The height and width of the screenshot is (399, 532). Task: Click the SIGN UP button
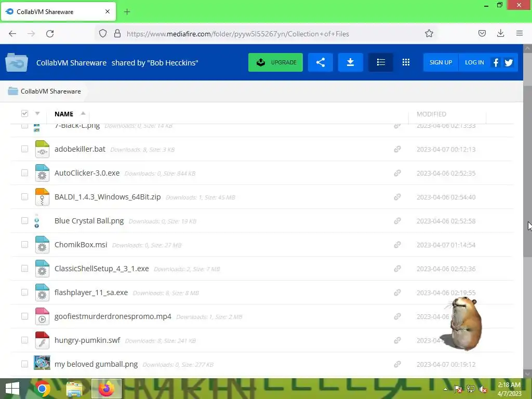point(441,62)
